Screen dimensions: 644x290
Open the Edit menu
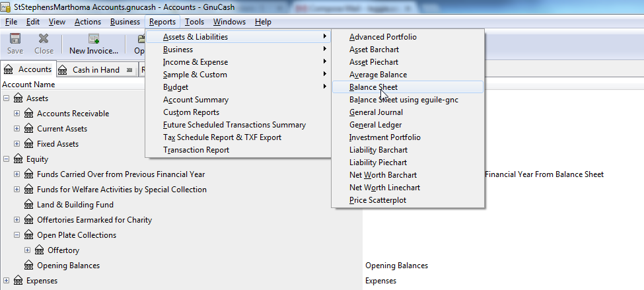pos(33,22)
